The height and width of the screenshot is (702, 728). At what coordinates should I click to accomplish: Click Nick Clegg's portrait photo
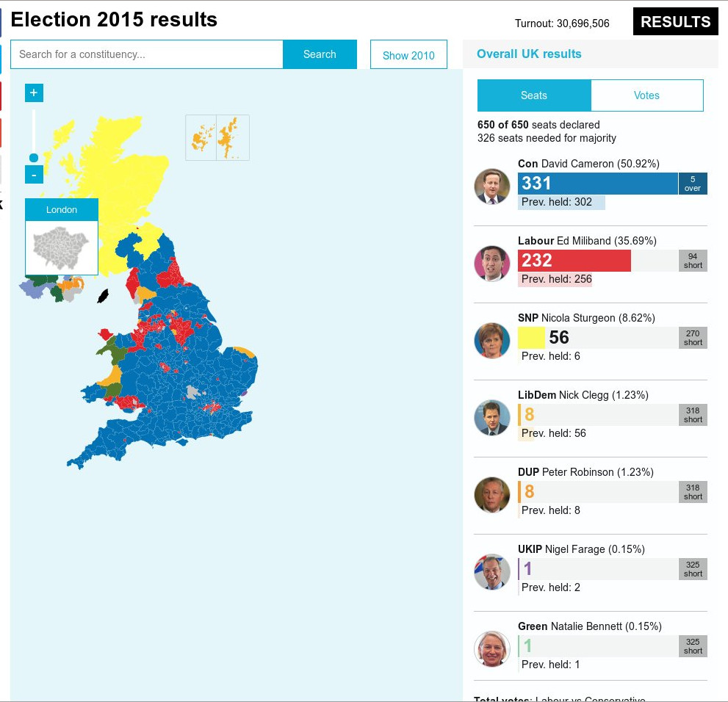click(x=492, y=418)
